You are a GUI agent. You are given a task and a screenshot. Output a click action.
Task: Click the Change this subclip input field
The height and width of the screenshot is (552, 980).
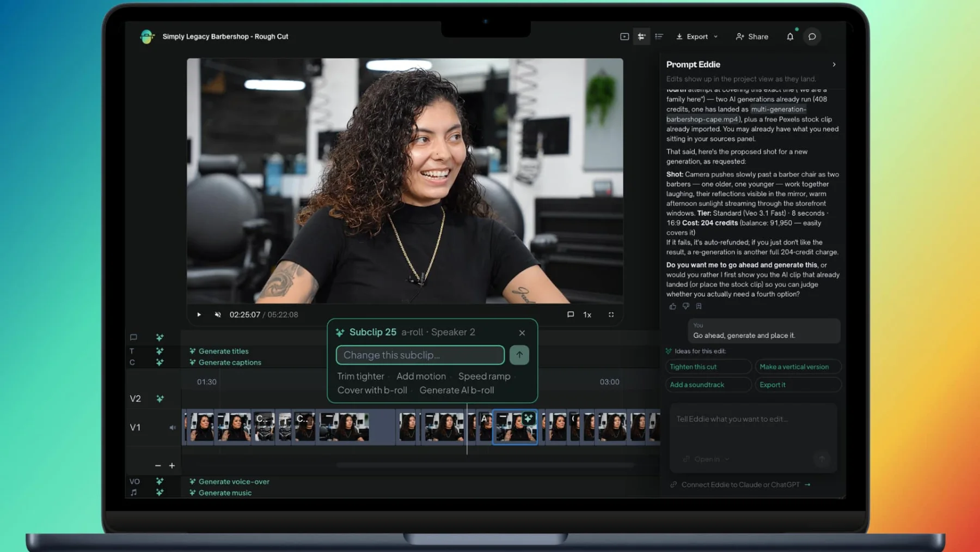[420, 355]
